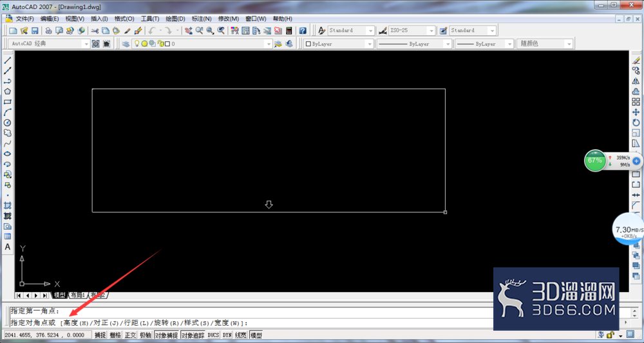Toggle 对象捕捉 object snap in status bar
Screen dimensions: 644x343
coord(166,335)
